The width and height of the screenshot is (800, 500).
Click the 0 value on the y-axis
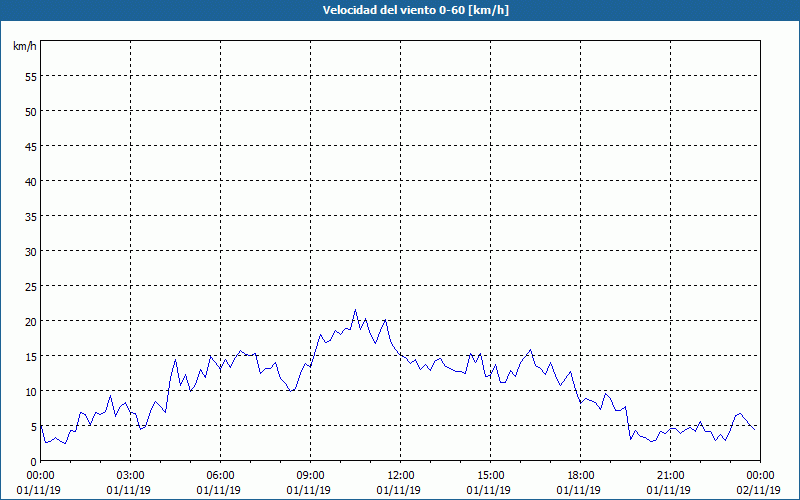(34, 462)
